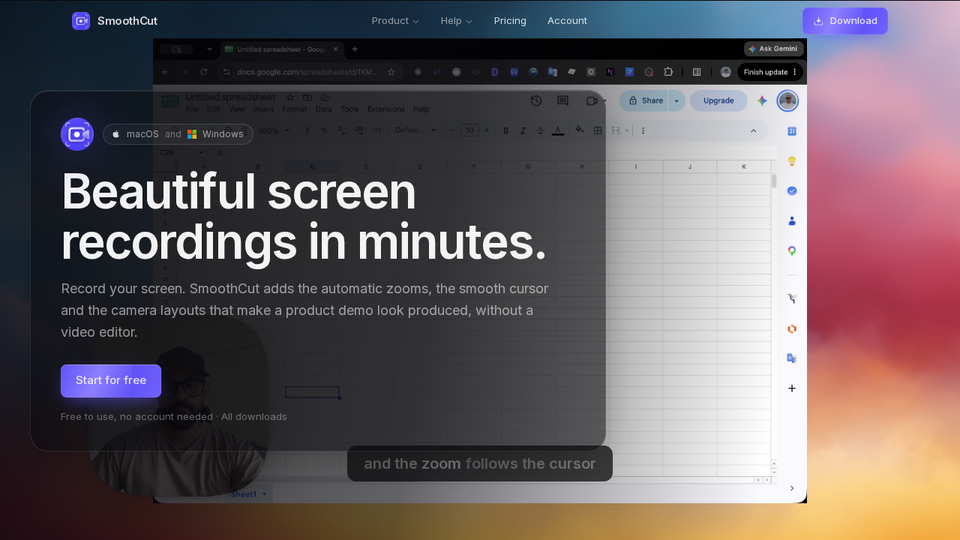The width and height of the screenshot is (960, 540).
Task: Open Google Contacts in side panel
Action: point(792,221)
